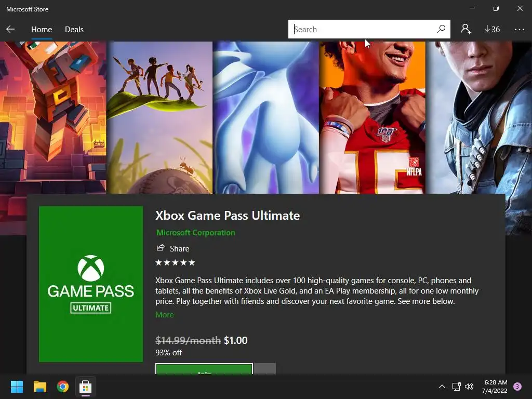Viewport: 532px width, 399px height.
Task: Click the Xbox Game Pass Ultimate title
Action: (x=228, y=216)
